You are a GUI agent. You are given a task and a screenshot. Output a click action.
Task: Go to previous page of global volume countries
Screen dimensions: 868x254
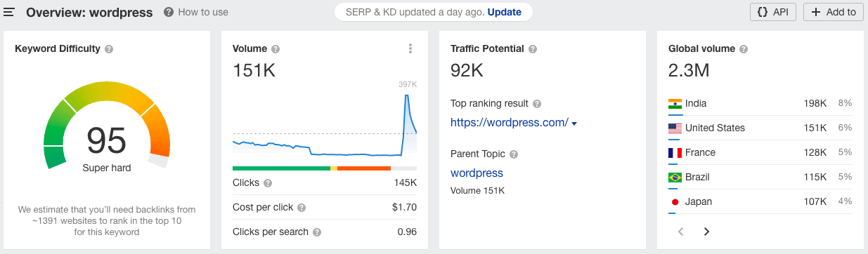click(x=680, y=232)
